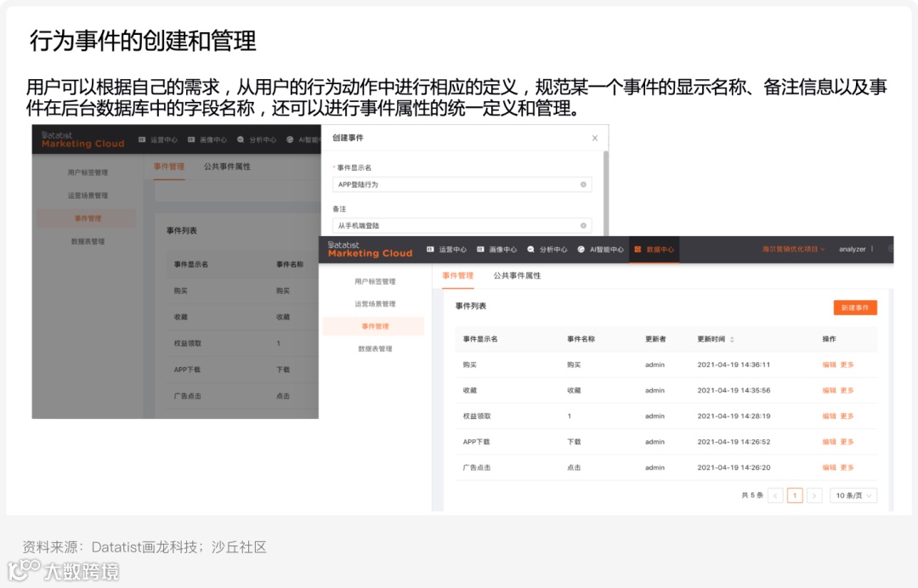
Task: Click 更多 for the 权益领取 event row
Action: click(847, 416)
